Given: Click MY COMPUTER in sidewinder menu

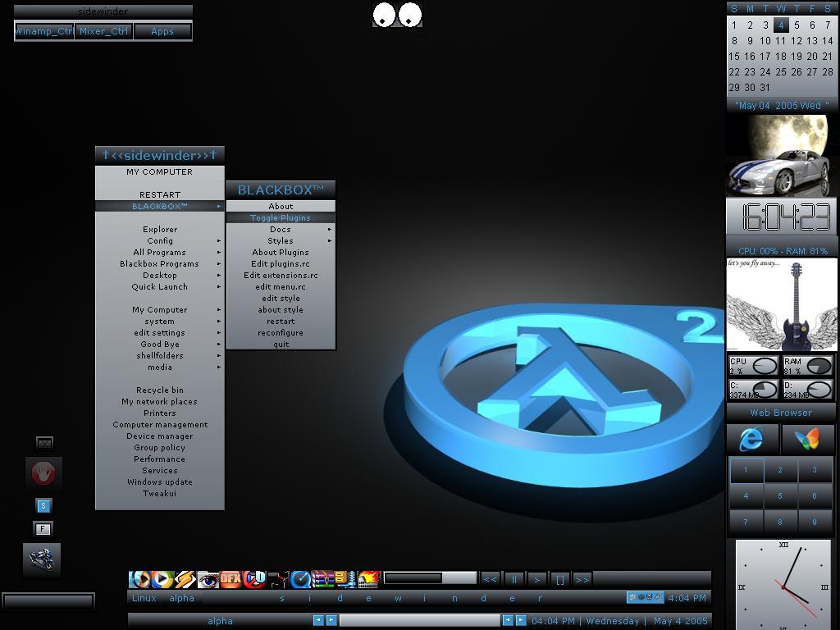Looking at the screenshot, I should pyautogui.click(x=160, y=172).
